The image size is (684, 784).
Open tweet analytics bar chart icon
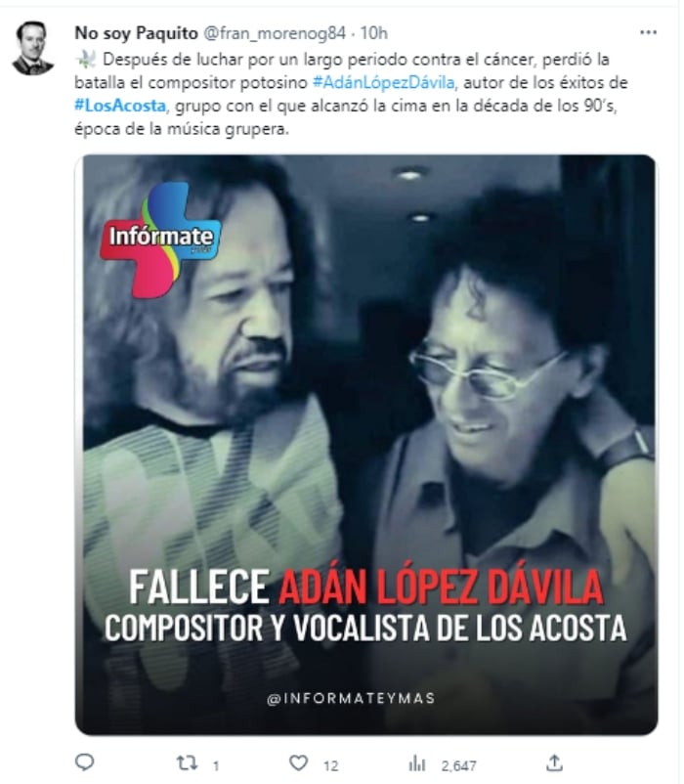416,763
